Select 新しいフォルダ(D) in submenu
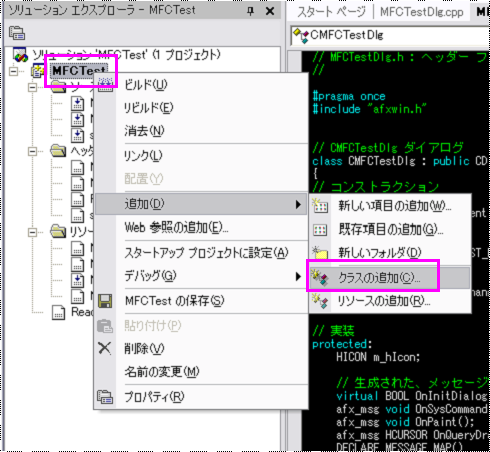Image resolution: width=490 pixels, height=452 pixels. pos(390,253)
